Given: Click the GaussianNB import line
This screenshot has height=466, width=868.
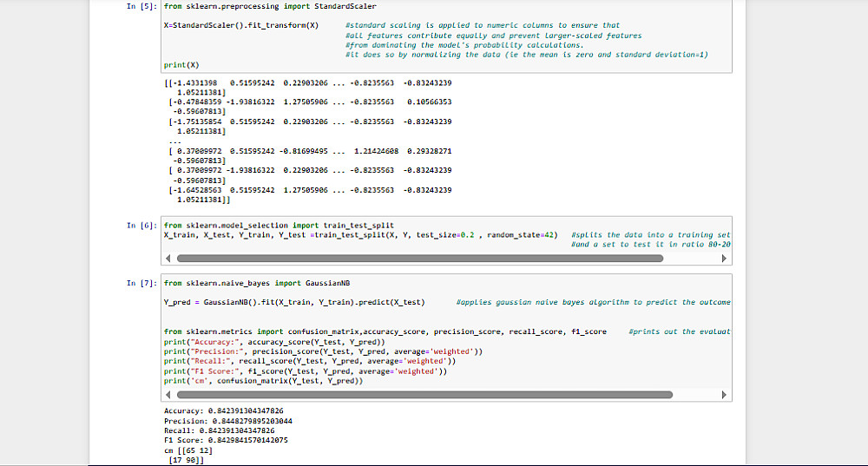Looking at the screenshot, I should [x=257, y=283].
